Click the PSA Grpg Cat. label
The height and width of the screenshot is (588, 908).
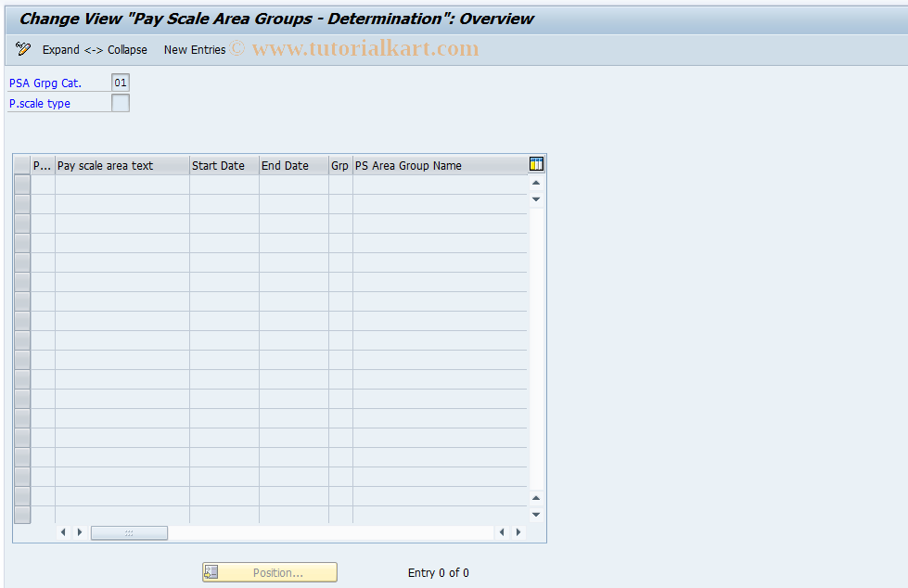click(x=45, y=83)
